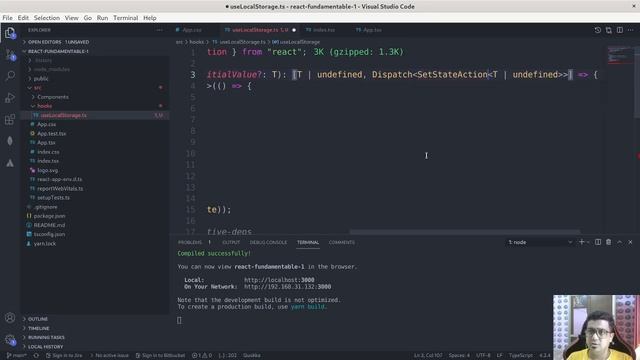The image size is (640, 360).
Task: Open the View menu
Action: click(71, 18)
